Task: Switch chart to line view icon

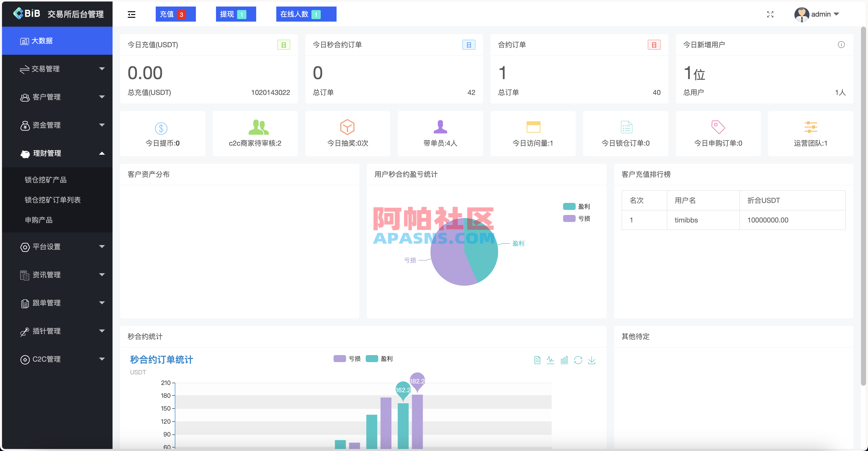Action: coord(551,360)
